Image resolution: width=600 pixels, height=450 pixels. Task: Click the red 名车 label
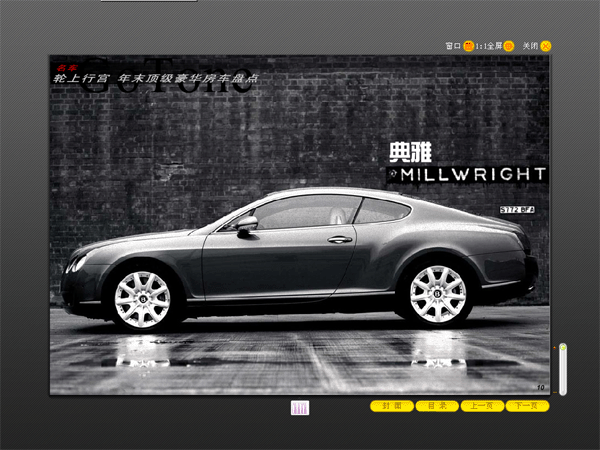[66, 68]
